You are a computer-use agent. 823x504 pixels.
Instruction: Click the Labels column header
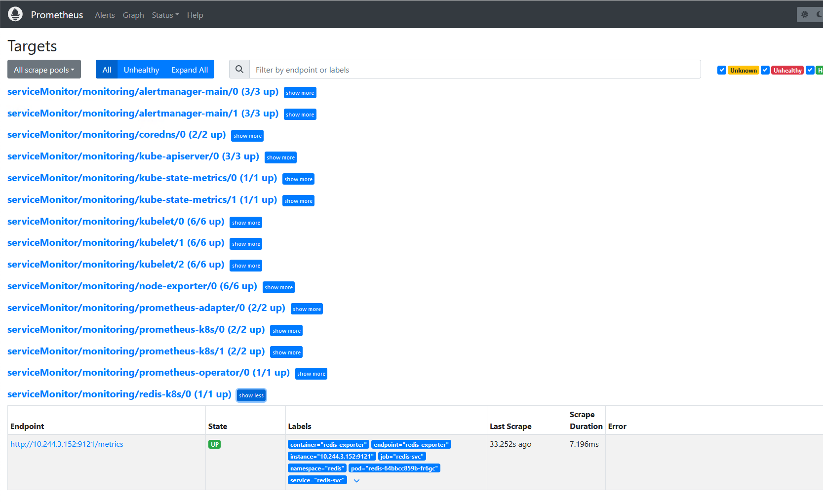[300, 426]
